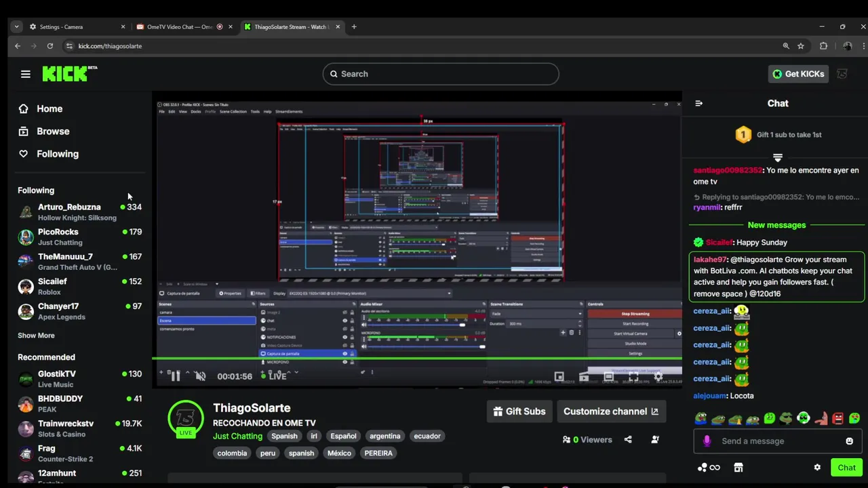Pause the live stream video
The image size is (868, 488).
tap(175, 376)
